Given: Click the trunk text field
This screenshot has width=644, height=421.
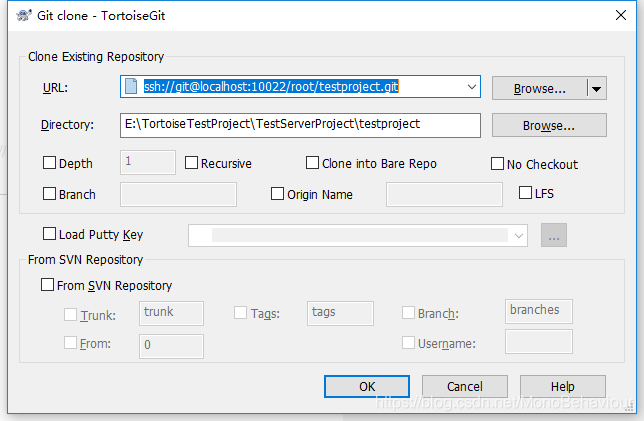Looking at the screenshot, I should [x=171, y=313].
